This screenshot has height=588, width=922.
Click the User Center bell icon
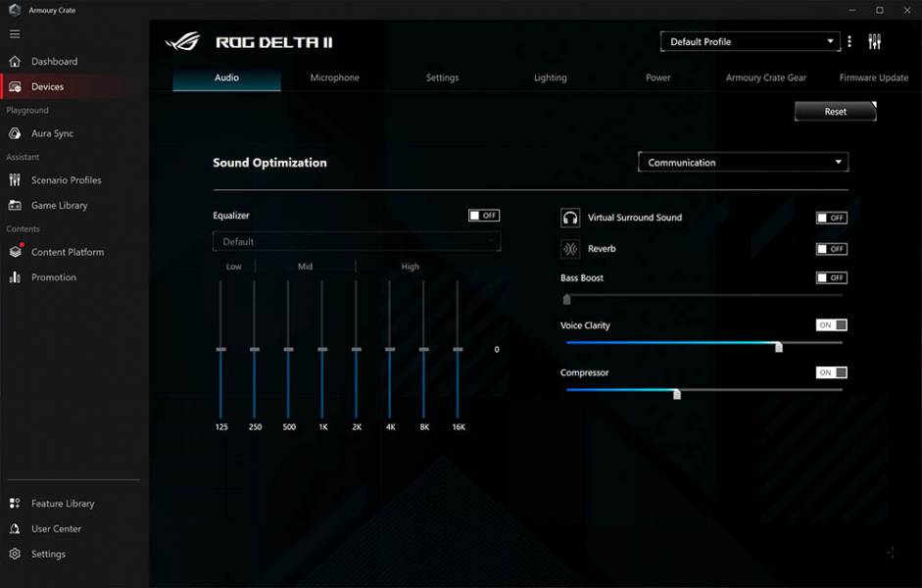15,528
